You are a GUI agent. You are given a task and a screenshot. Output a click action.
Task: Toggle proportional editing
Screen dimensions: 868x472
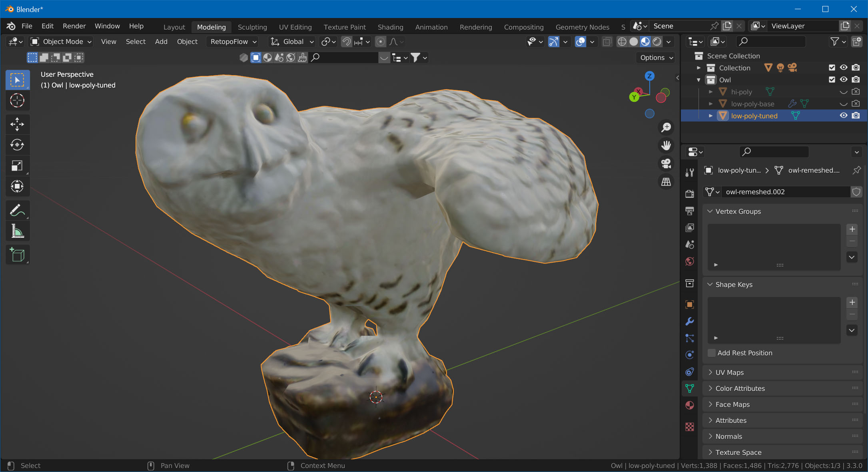(381, 42)
